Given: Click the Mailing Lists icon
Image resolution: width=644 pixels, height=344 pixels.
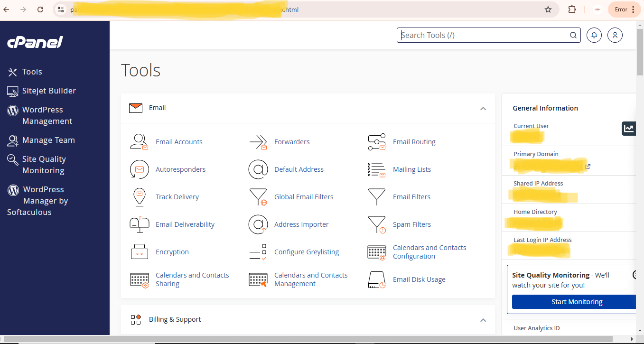Looking at the screenshot, I should (x=377, y=169).
